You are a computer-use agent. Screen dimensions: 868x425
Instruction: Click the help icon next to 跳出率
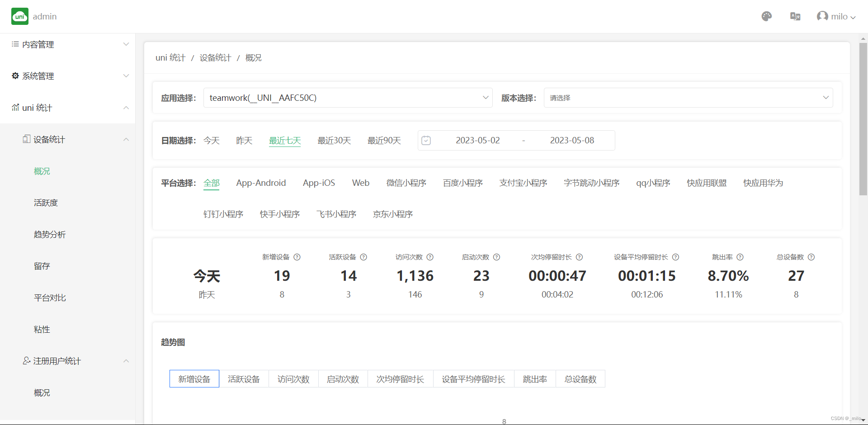tap(740, 257)
